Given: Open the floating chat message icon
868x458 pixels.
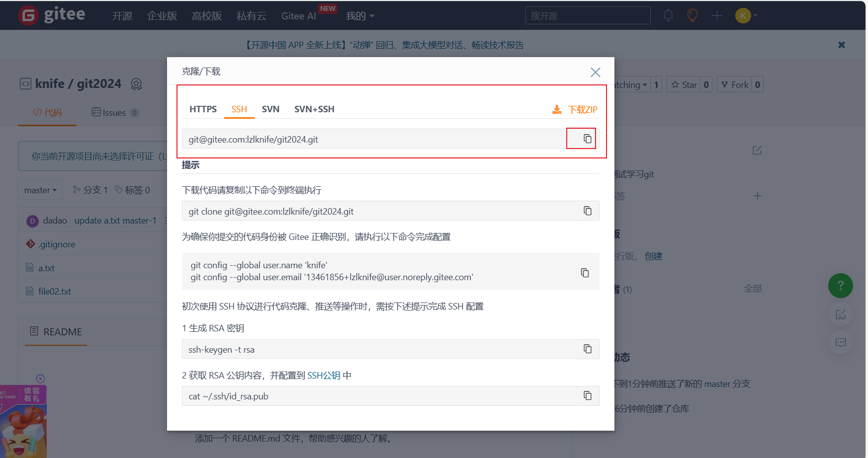Looking at the screenshot, I should 841,342.
